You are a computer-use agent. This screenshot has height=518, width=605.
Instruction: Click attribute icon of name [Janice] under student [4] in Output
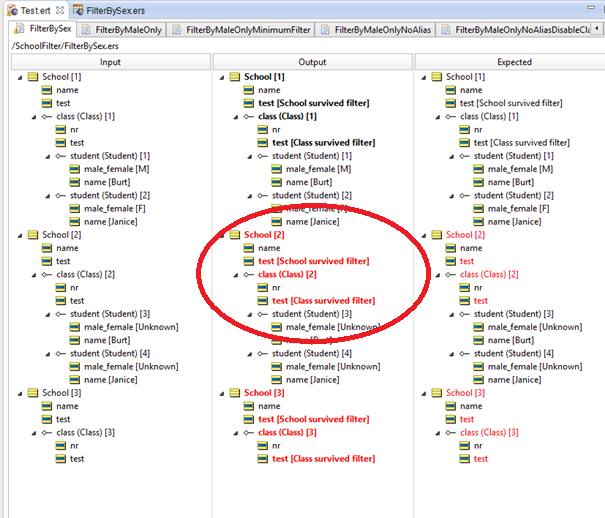pos(276,380)
